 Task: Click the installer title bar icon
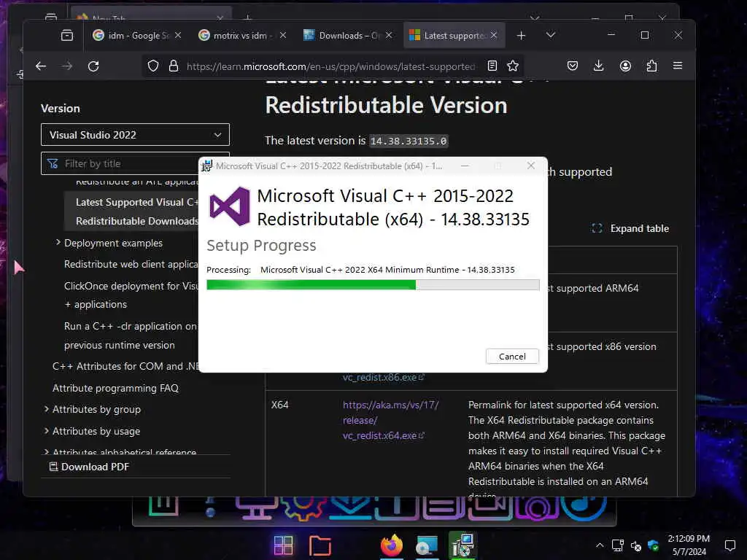tap(206, 166)
